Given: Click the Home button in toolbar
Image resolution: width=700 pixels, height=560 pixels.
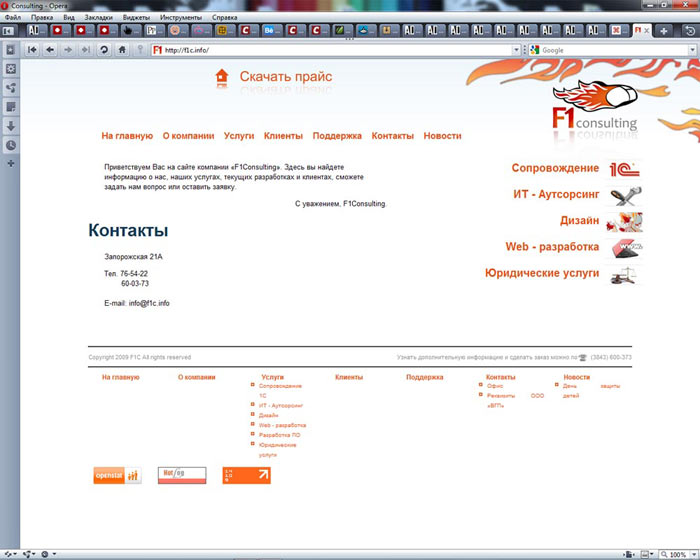Looking at the screenshot, I should [x=122, y=50].
